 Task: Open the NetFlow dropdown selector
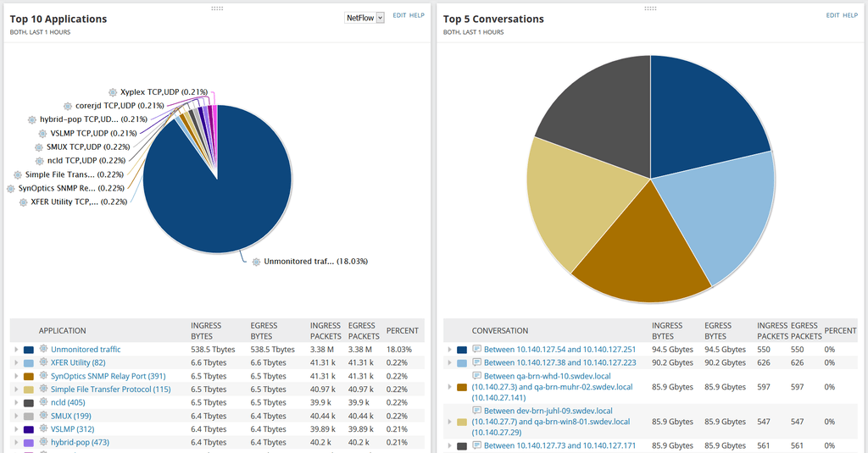pos(364,18)
